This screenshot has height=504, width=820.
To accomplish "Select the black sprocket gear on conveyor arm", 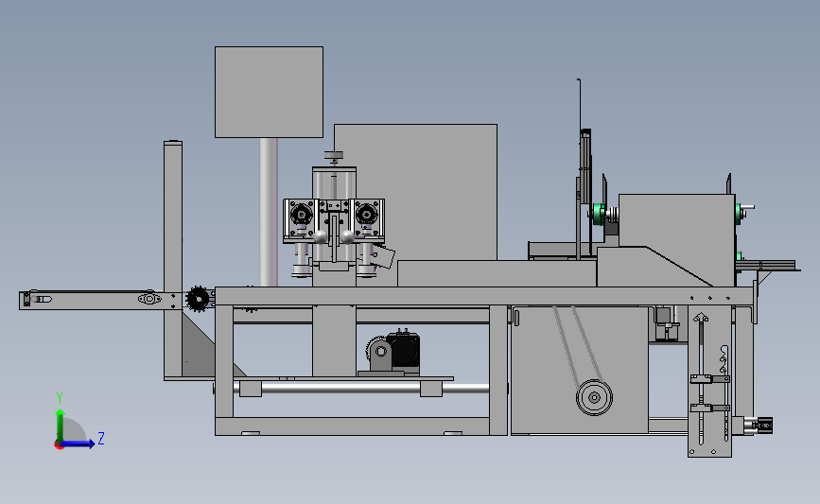I will coord(198,299).
